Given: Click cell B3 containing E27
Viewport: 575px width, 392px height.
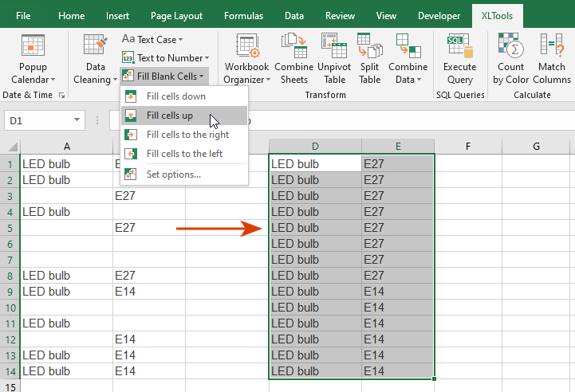Looking at the screenshot, I should click(149, 196).
